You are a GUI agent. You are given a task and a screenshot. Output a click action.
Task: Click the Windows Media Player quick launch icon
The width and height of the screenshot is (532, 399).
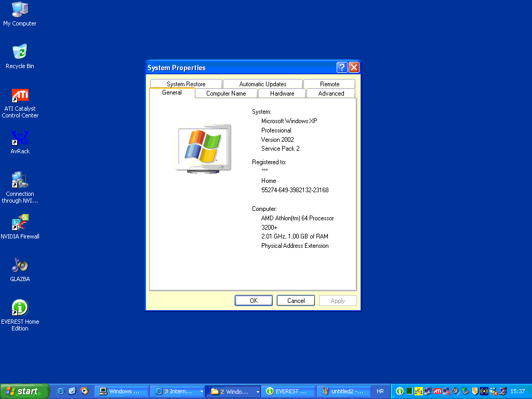click(84, 391)
